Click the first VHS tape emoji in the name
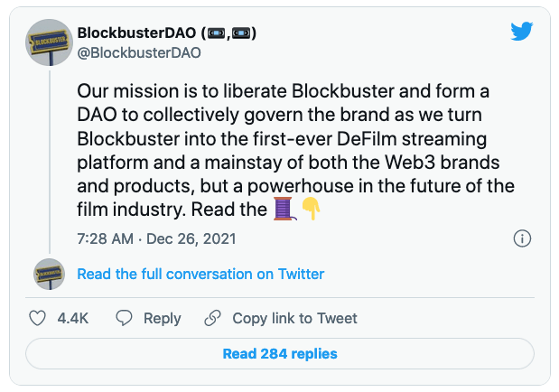This screenshot has height=392, width=559. point(216,33)
